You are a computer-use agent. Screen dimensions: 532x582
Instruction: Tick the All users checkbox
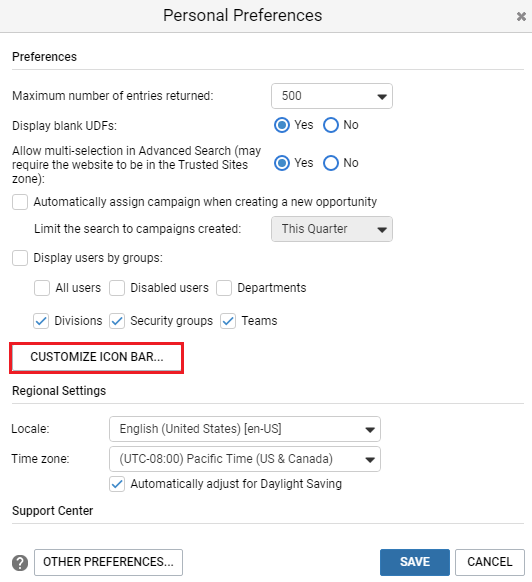[x=42, y=288]
